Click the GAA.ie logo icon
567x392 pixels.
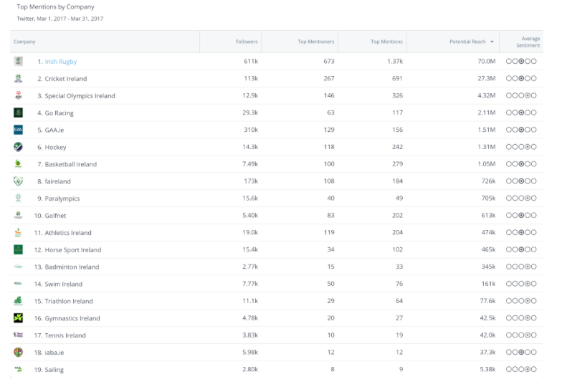pos(18,130)
